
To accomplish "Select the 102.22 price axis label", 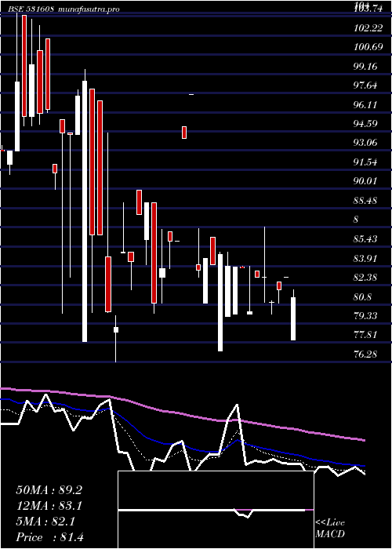I will (x=368, y=29).
